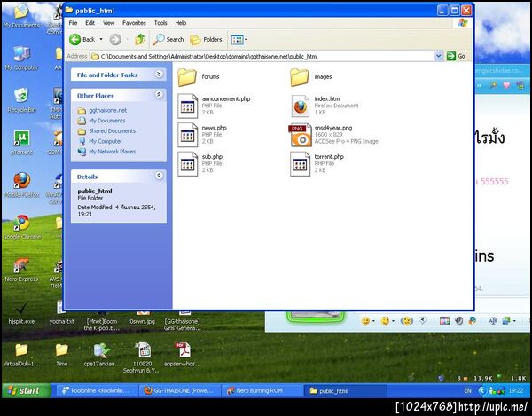The height and width of the screenshot is (416, 532).
Task: Open the Search pane
Action: [168, 40]
